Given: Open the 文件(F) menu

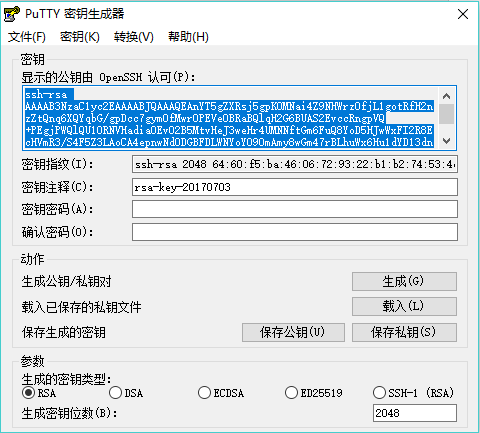Looking at the screenshot, I should [x=27, y=37].
